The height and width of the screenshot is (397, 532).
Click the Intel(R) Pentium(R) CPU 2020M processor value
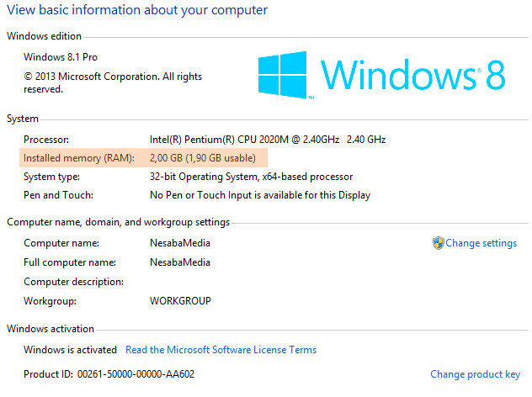click(268, 140)
